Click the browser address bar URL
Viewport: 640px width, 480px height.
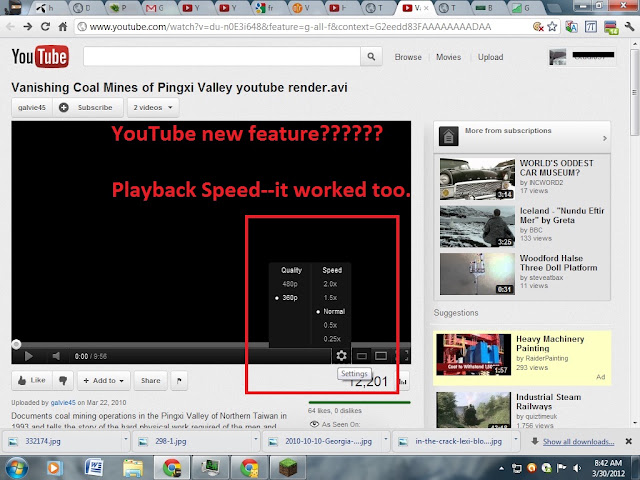(x=290, y=27)
